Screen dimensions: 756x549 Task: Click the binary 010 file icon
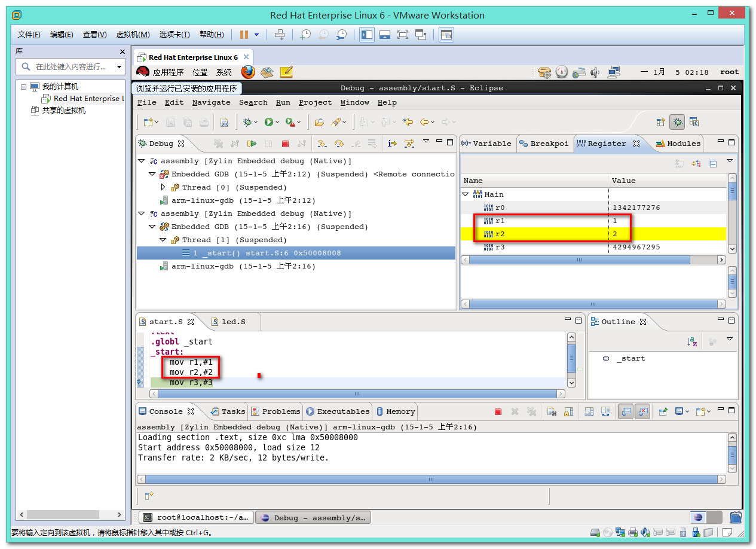[225, 123]
